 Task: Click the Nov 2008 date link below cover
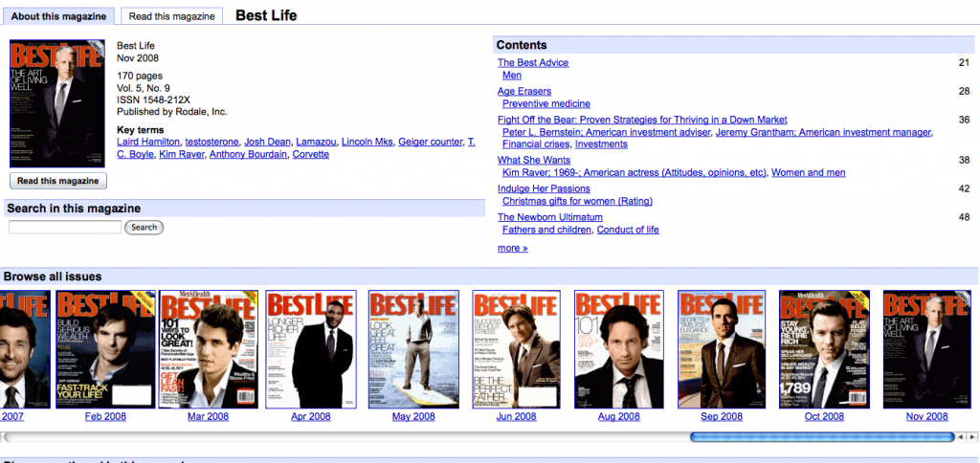point(926,417)
